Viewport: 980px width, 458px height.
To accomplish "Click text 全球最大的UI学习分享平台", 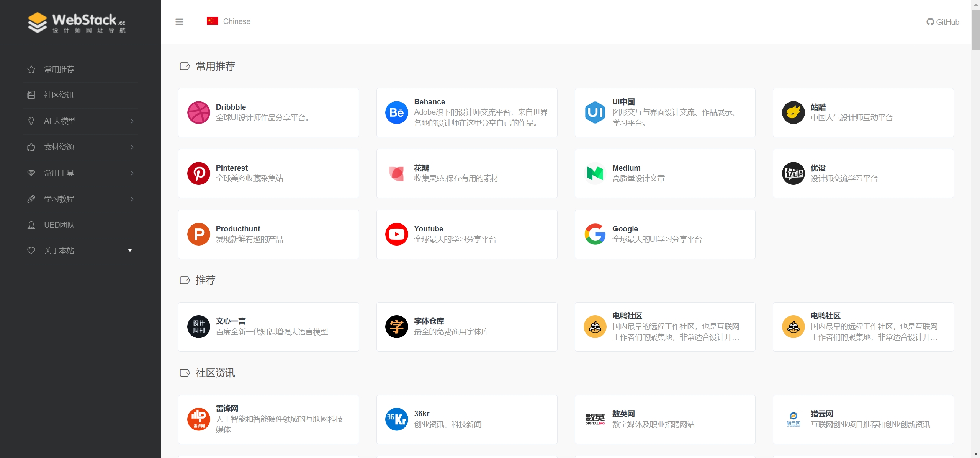I will coord(657,240).
